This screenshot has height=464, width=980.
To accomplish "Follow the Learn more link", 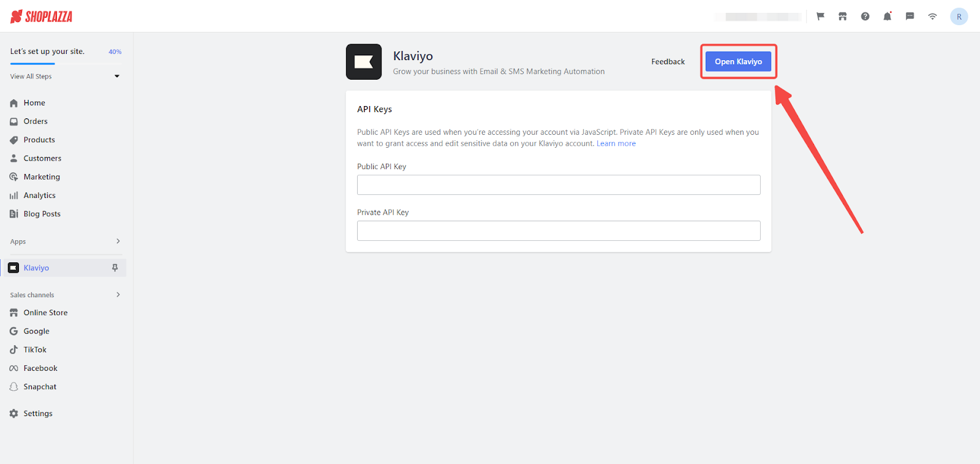I will pos(616,143).
